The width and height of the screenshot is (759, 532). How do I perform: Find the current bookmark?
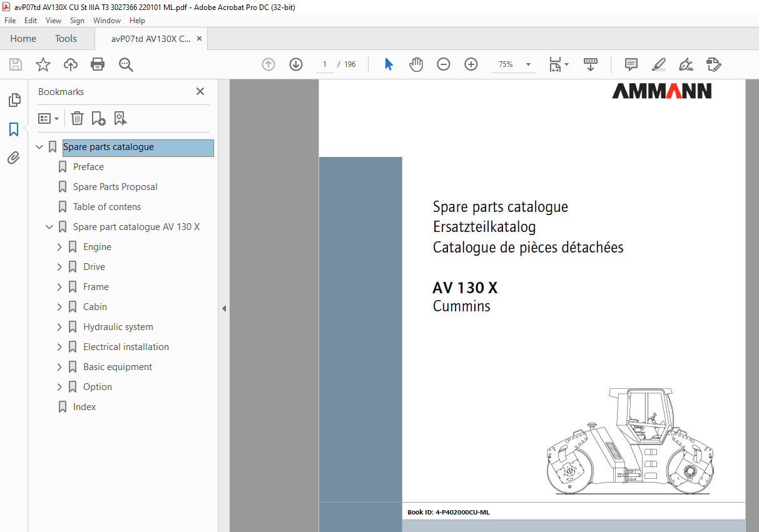(x=121, y=118)
